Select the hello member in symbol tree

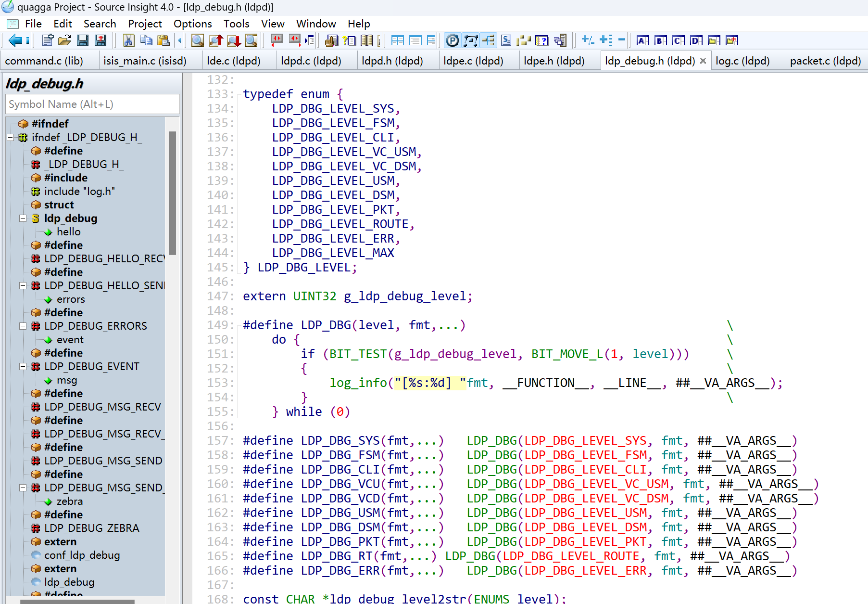coord(69,232)
